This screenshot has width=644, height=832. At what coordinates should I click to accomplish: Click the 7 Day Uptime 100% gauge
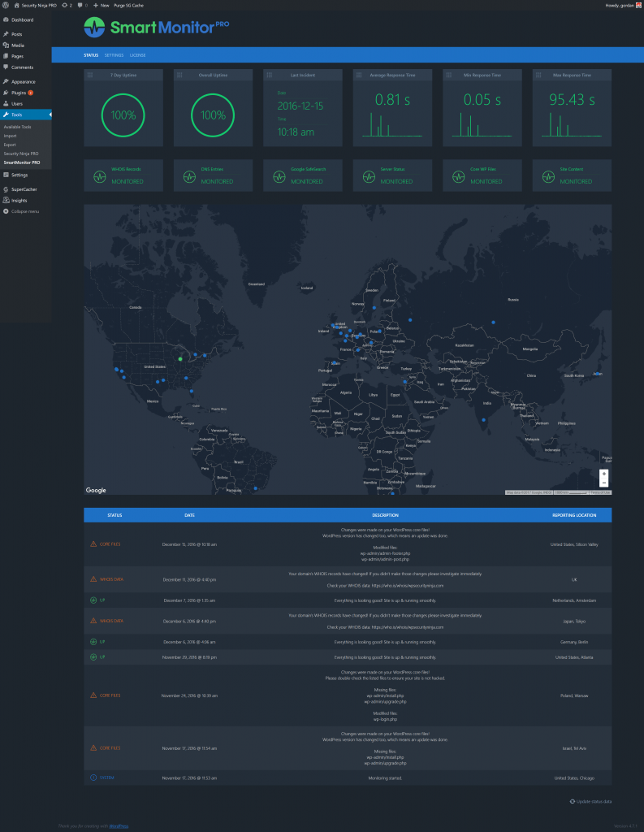pos(123,115)
